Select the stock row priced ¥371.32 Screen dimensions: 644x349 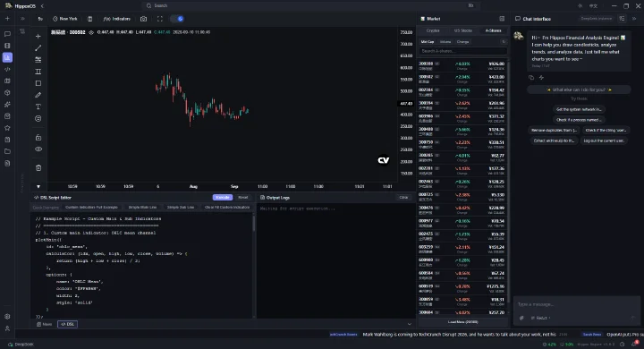click(462, 118)
